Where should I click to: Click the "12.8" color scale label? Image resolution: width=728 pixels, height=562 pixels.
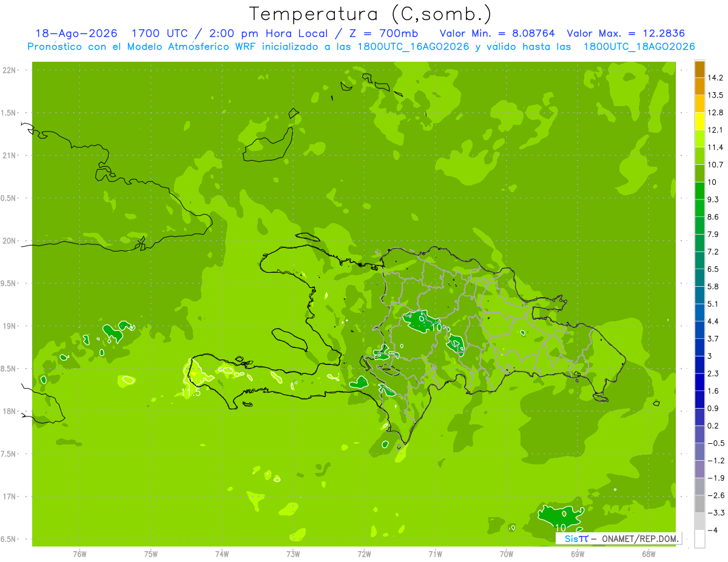pos(715,113)
